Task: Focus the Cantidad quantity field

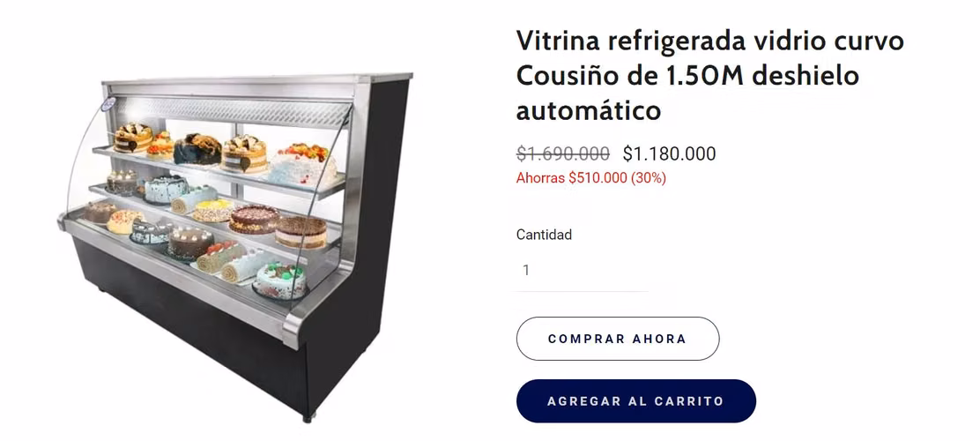Action: point(582,270)
